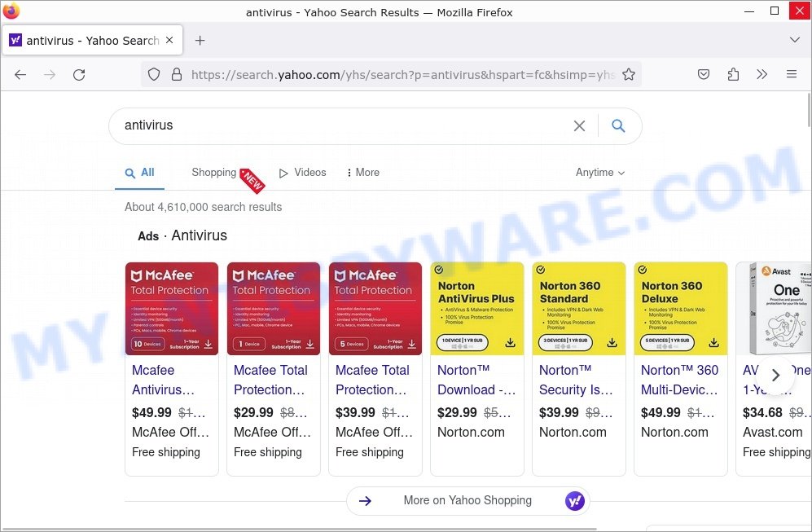The height and width of the screenshot is (532, 812).
Task: List all tabs dropdown arrow
Action: click(794, 40)
